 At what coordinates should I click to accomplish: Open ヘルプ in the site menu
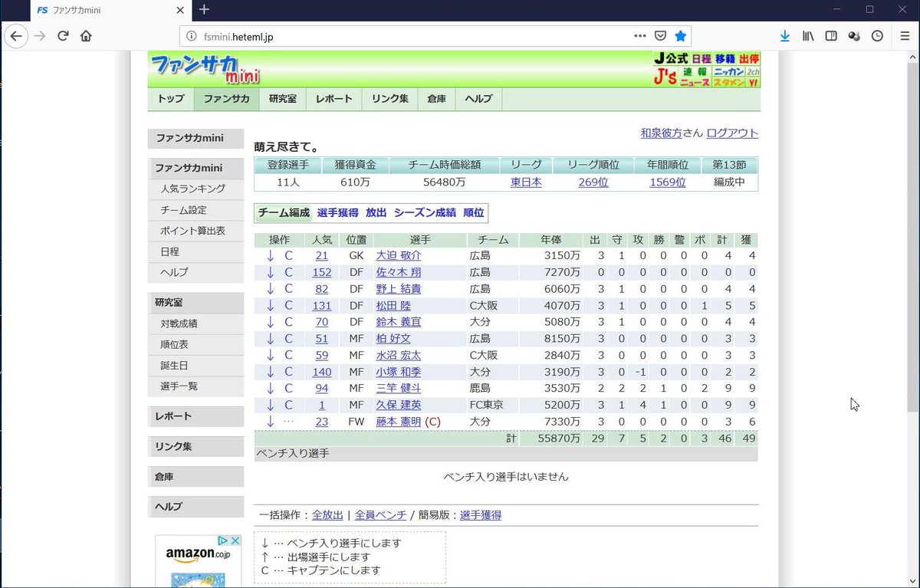[479, 99]
